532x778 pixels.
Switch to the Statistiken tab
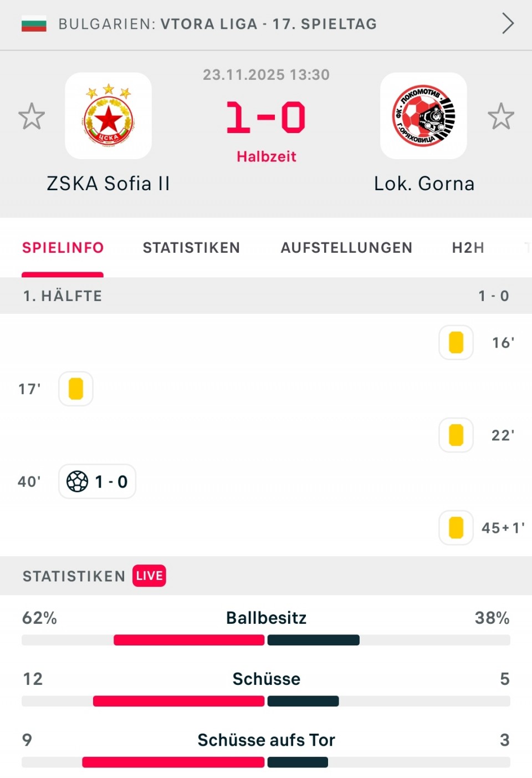[191, 248]
